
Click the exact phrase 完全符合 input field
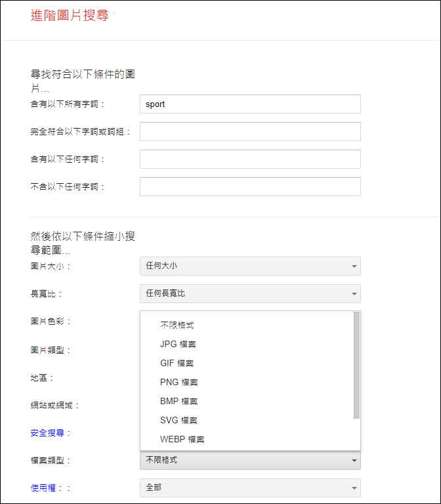pyautogui.click(x=250, y=131)
